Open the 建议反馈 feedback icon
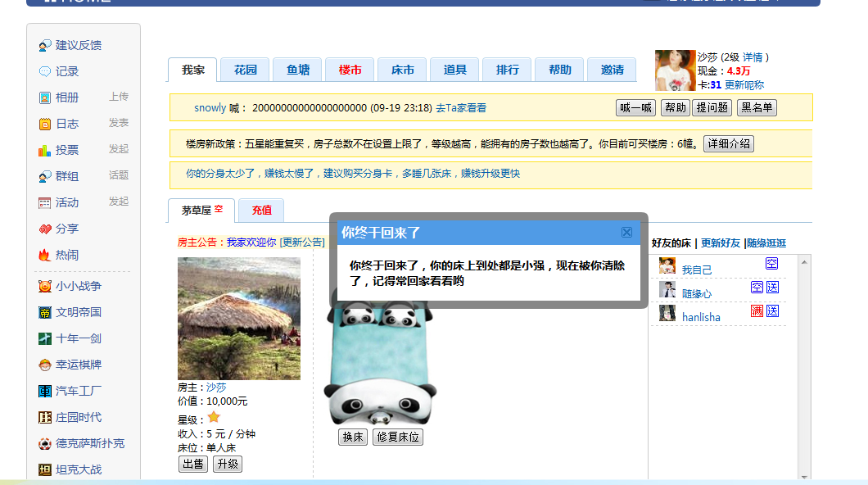Image resolution: width=868 pixels, height=485 pixels. (x=45, y=45)
